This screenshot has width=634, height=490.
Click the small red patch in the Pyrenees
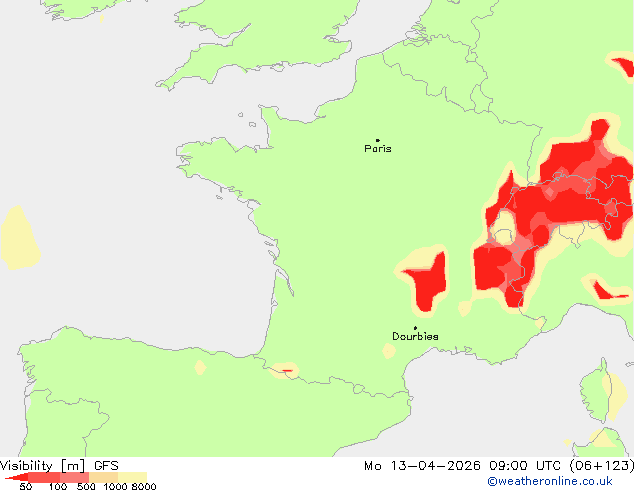click(x=287, y=370)
